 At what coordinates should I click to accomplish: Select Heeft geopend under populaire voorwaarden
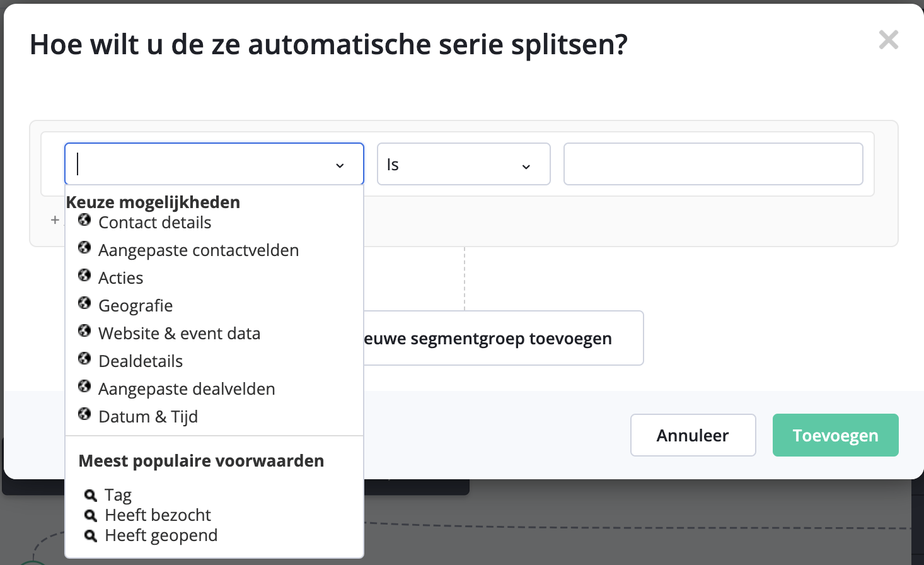point(161,535)
